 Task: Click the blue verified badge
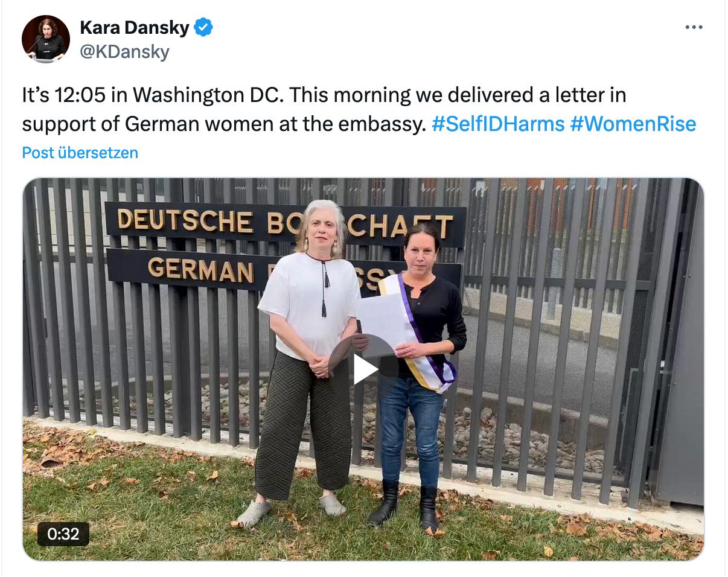(203, 27)
